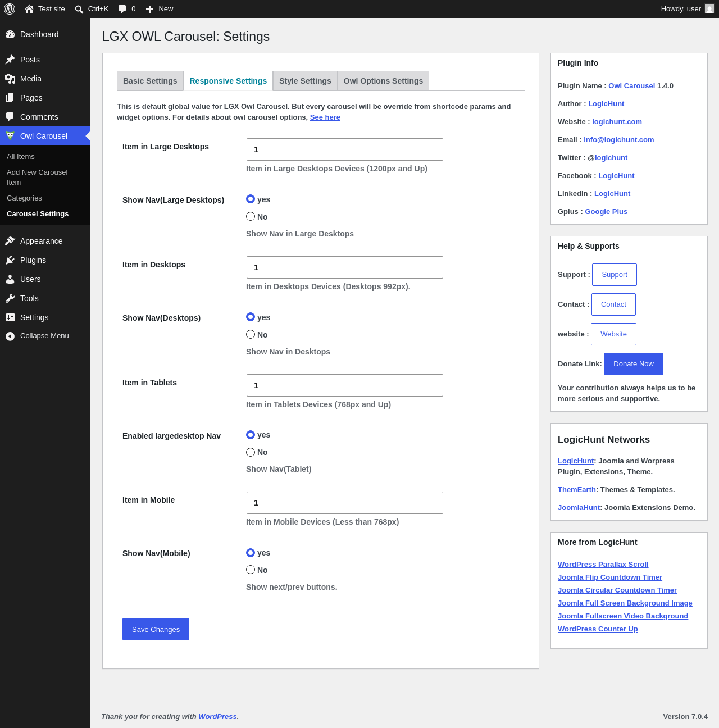Select yes for Show Nav(Mobile)
This screenshot has height=728, width=719.
point(251,553)
